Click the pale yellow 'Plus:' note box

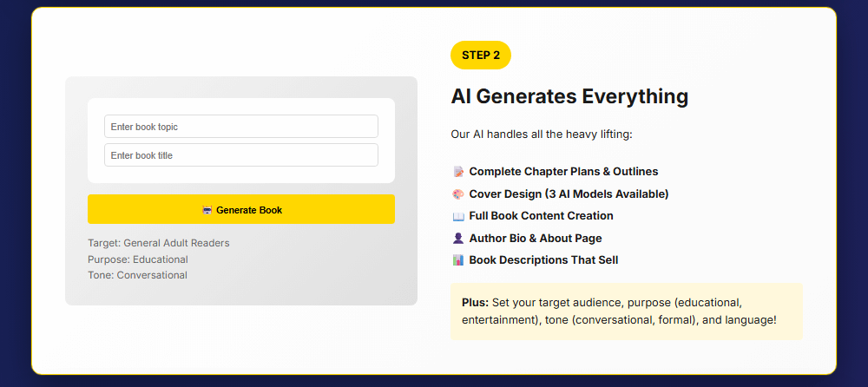[x=626, y=312]
